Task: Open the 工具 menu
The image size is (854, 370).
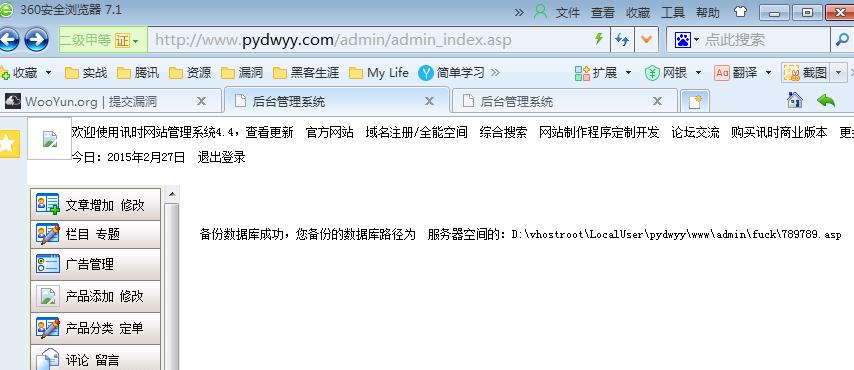Action: (x=673, y=13)
